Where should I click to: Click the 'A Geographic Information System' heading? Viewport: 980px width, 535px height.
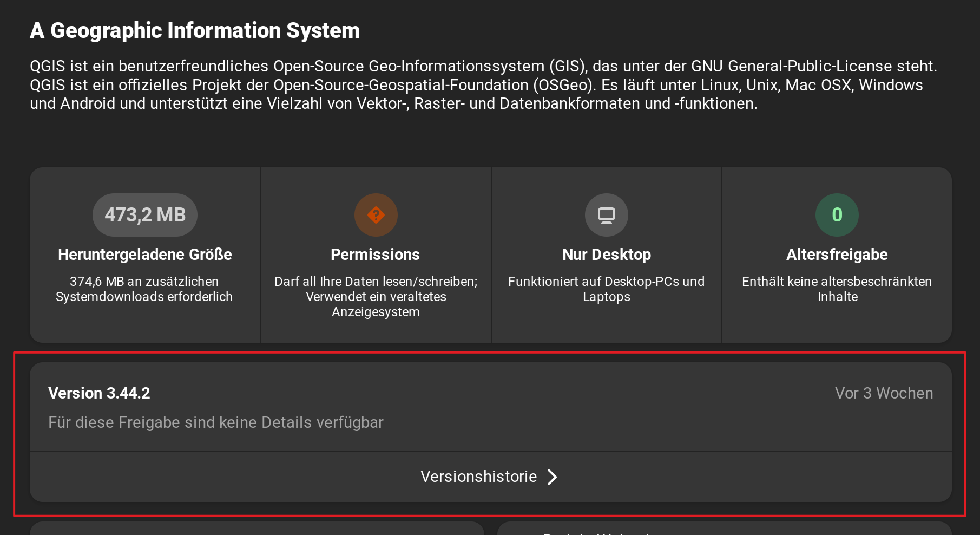[x=195, y=31]
